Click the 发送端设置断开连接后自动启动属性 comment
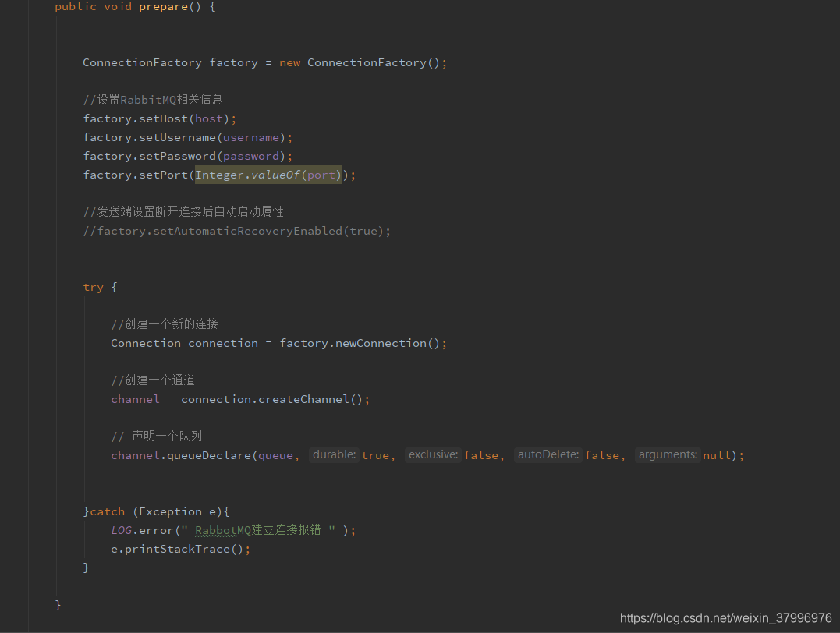 (x=183, y=212)
